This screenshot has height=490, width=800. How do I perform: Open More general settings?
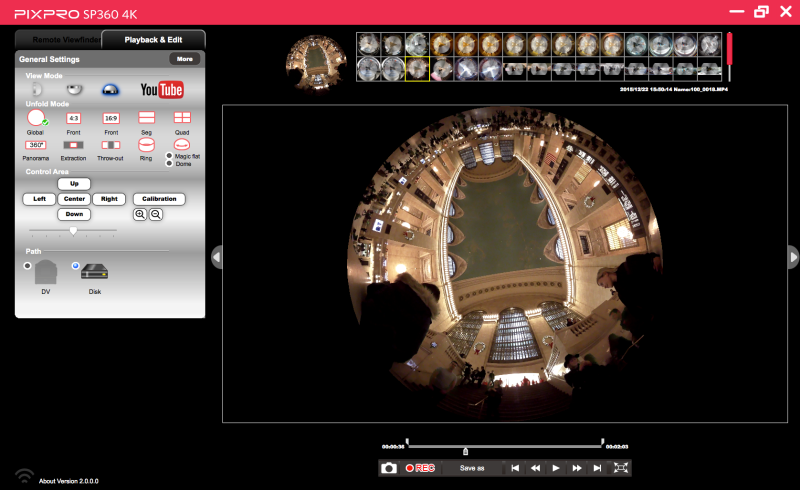(x=184, y=59)
